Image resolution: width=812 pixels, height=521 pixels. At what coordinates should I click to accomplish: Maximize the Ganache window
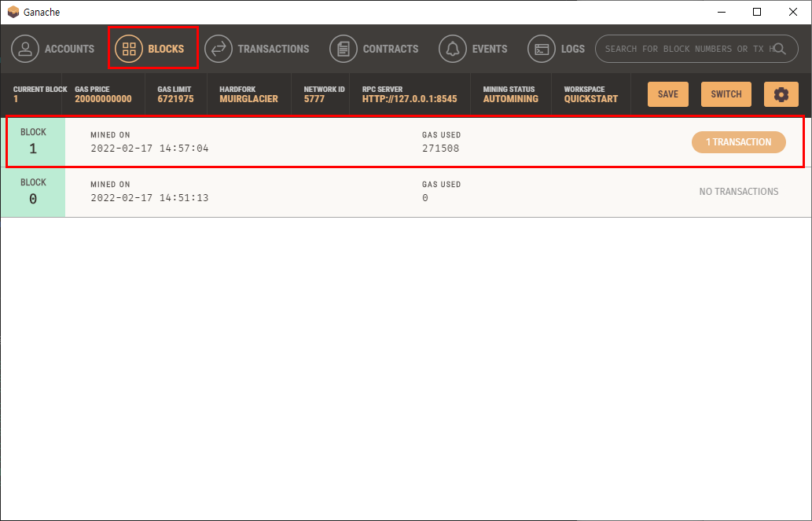(757, 12)
